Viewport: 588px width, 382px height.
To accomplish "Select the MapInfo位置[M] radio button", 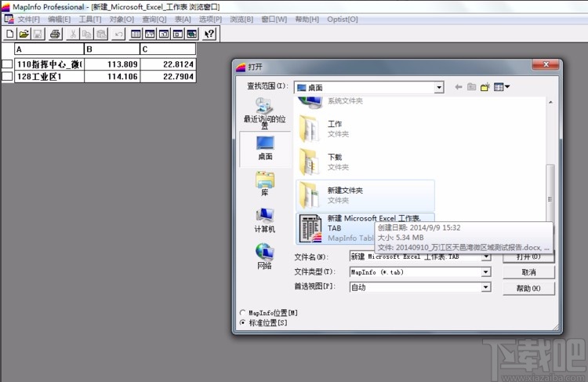I will (x=242, y=312).
